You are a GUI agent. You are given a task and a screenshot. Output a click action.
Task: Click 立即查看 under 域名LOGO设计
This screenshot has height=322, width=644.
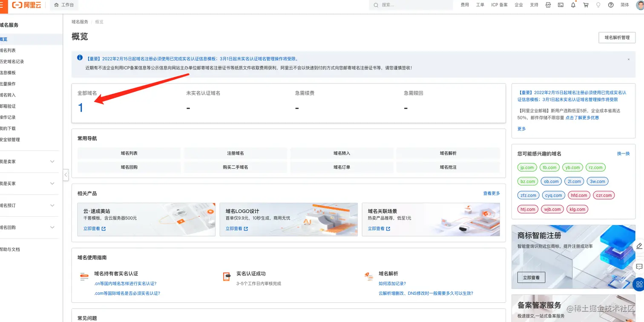(237, 229)
